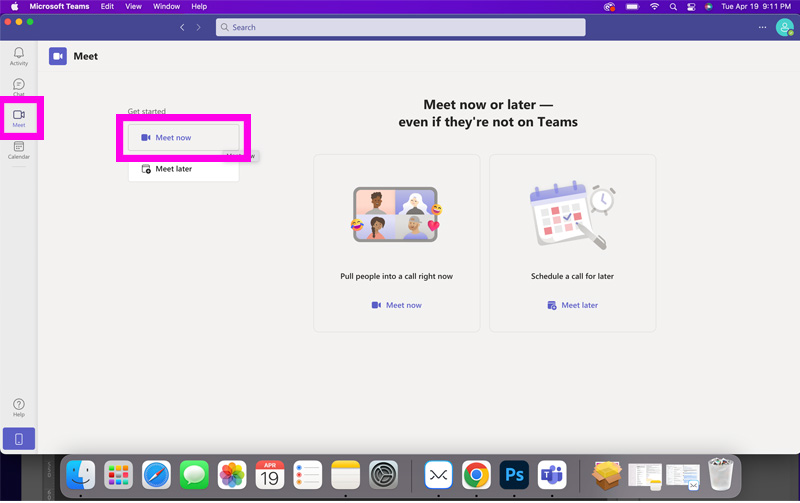
Task: Click the Meet page header camera icon
Action: coord(58,56)
